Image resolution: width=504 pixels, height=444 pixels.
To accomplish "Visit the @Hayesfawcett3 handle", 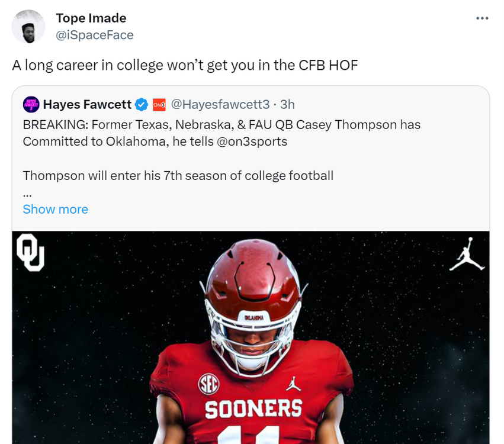I will pyautogui.click(x=220, y=105).
